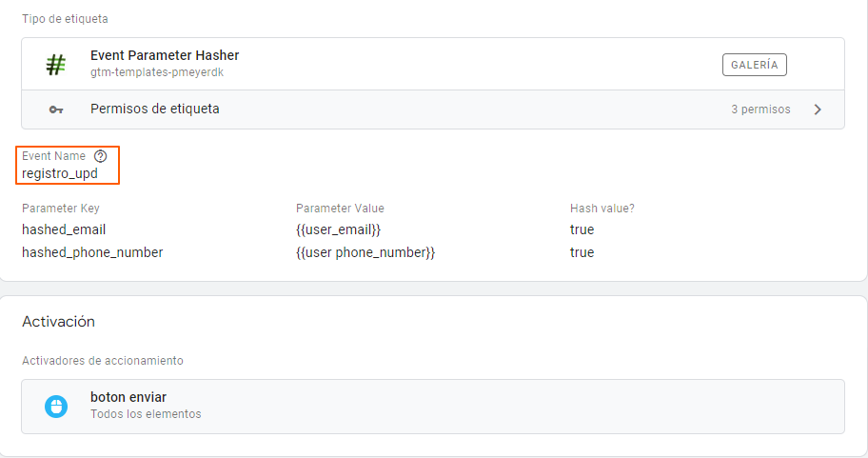Click the blue mouse icon for boton enviar
The width and height of the screenshot is (868, 458).
(56, 407)
